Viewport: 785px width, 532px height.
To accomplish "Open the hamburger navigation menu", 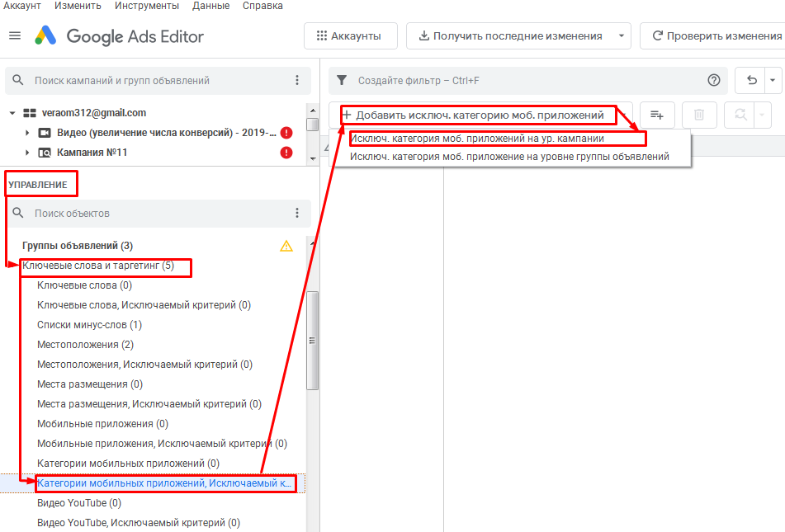I will 15,36.
